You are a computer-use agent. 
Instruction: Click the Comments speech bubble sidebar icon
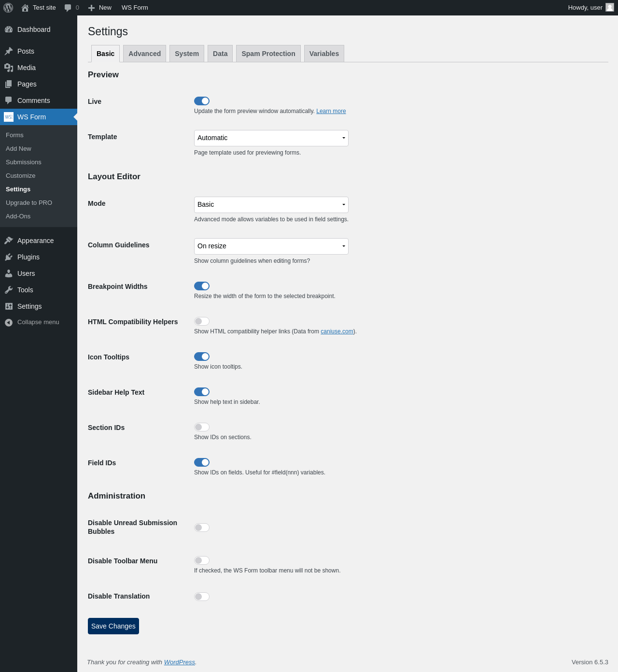(x=9, y=100)
